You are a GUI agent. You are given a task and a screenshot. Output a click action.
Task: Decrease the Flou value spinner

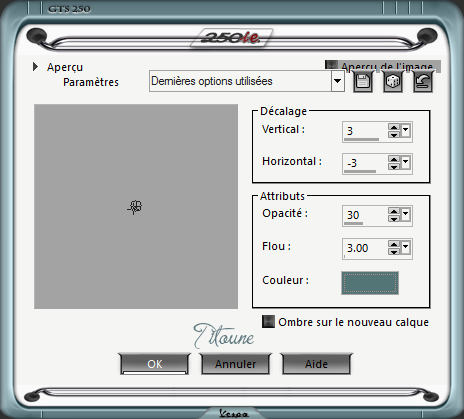pos(394,252)
